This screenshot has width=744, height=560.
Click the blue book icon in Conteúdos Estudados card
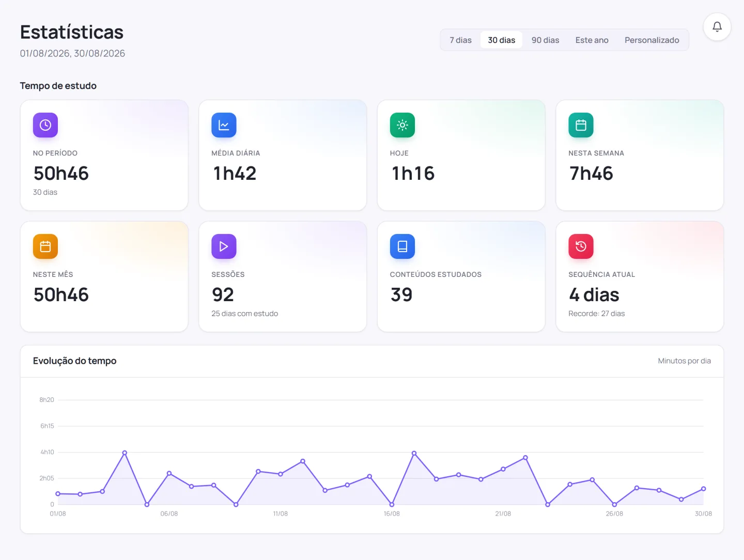(402, 246)
